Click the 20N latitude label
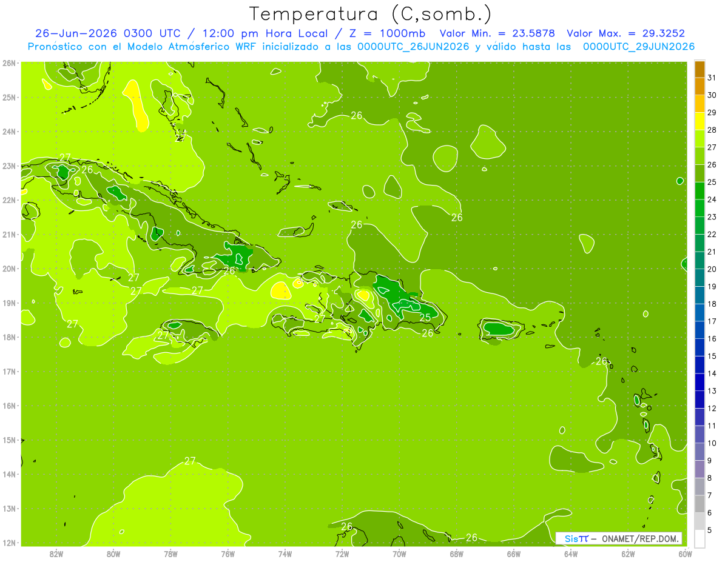The width and height of the screenshot is (728, 562). pyautogui.click(x=9, y=269)
